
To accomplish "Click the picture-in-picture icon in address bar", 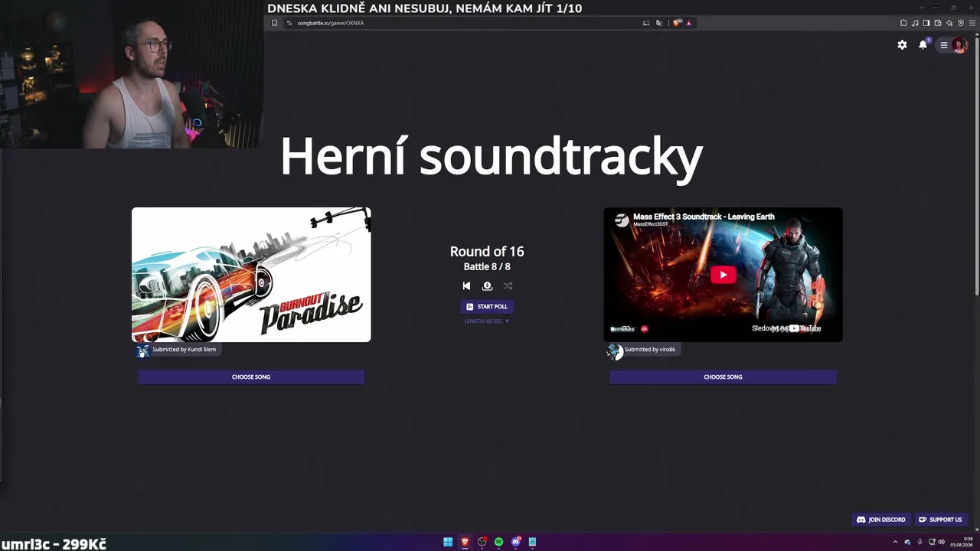I will pyautogui.click(x=646, y=23).
